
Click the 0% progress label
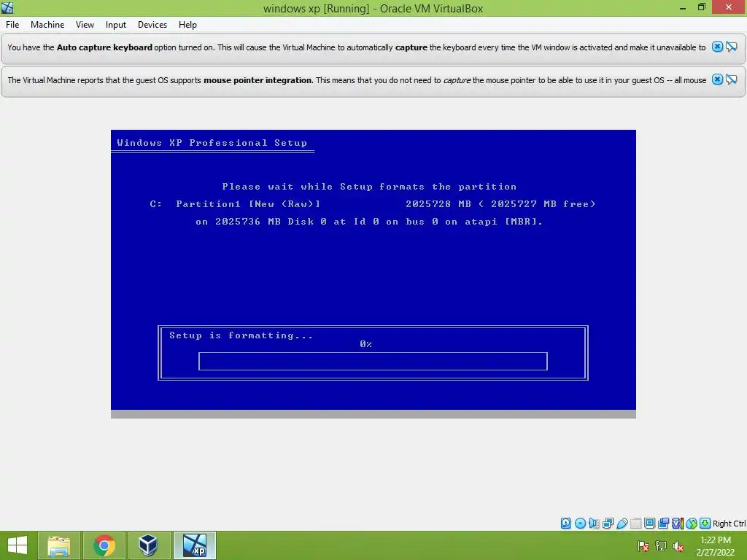(366, 344)
